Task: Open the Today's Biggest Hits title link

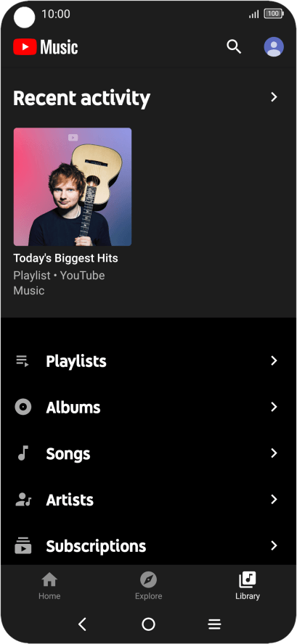Action: pos(66,258)
